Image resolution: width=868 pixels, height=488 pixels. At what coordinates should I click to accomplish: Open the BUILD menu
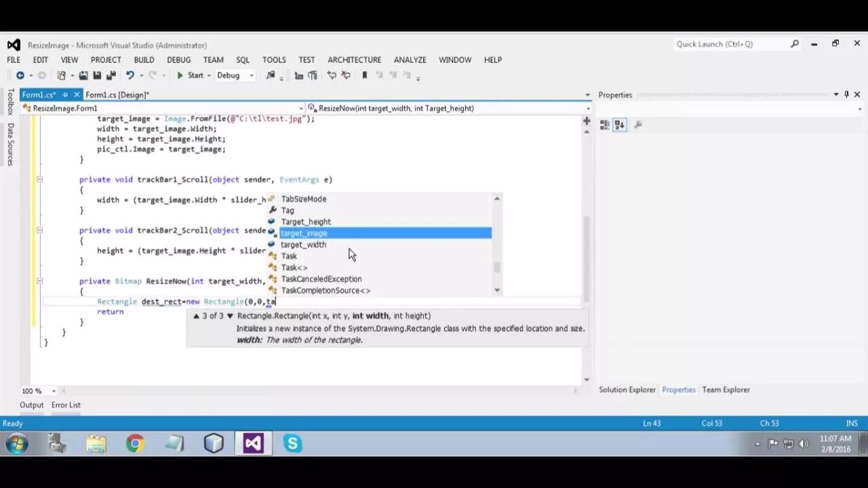point(144,60)
